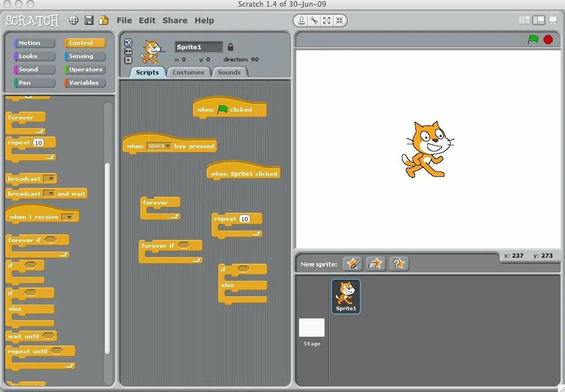Open the broadcast and wait message dropdown

[x=49, y=194]
